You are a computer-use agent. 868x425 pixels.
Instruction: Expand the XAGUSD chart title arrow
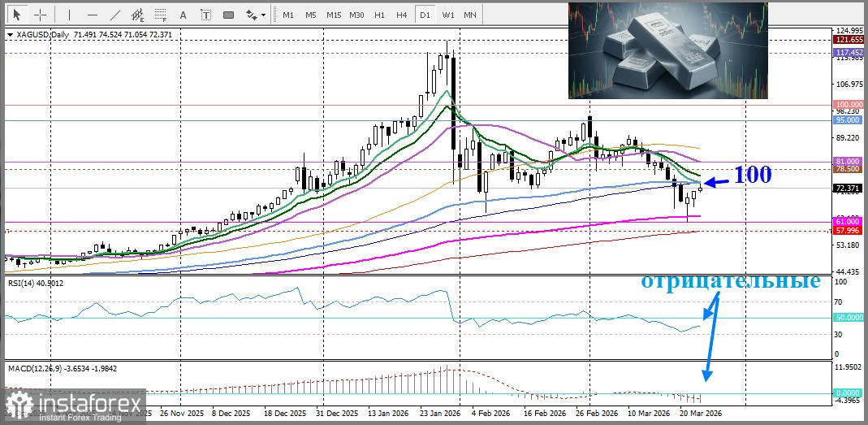click(x=10, y=35)
